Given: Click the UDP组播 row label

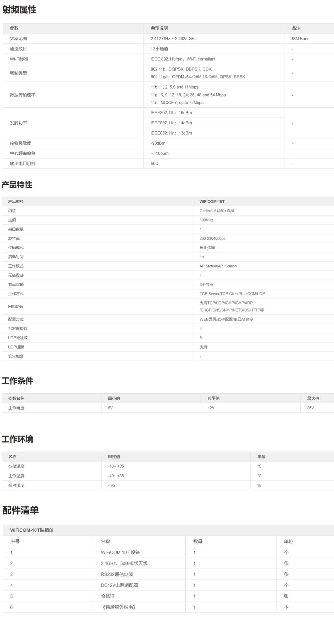Looking at the screenshot, I should [16, 347].
